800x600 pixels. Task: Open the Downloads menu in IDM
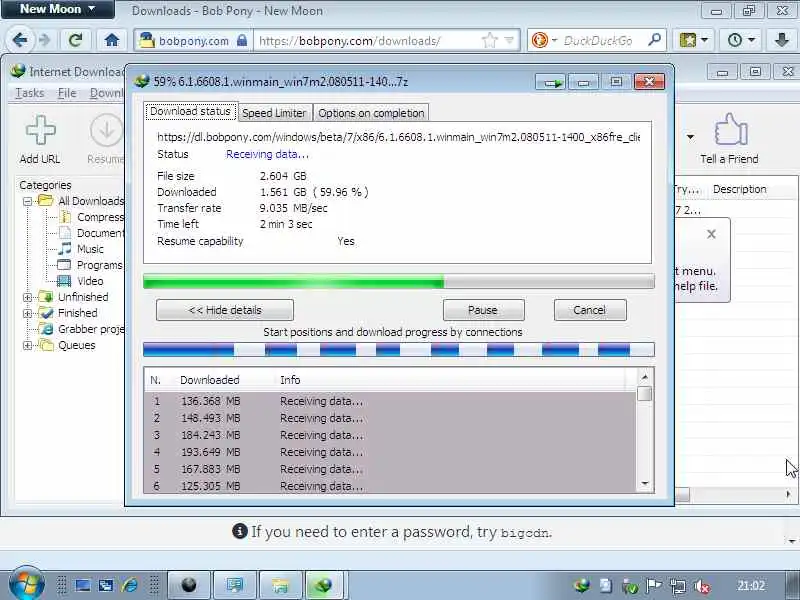[107, 93]
